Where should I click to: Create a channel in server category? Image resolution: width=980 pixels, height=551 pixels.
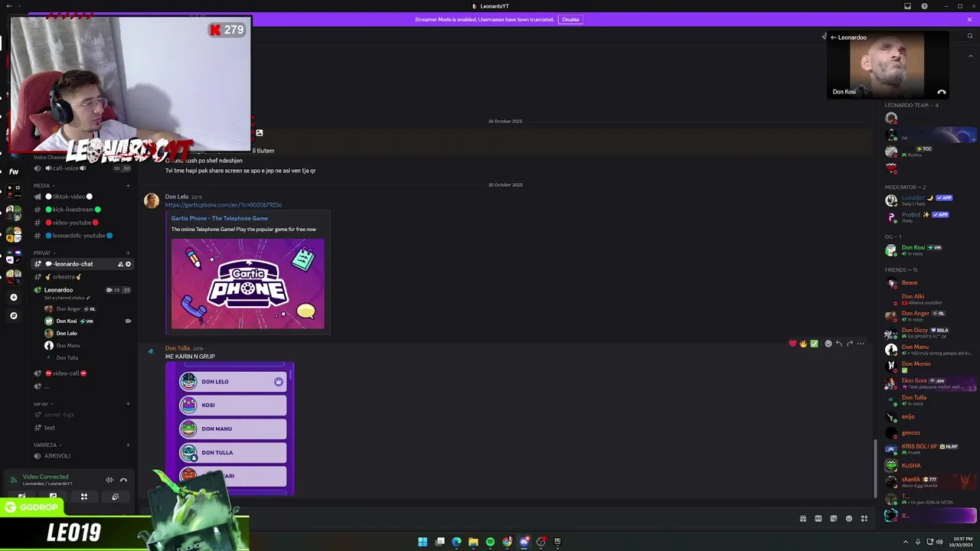[128, 403]
